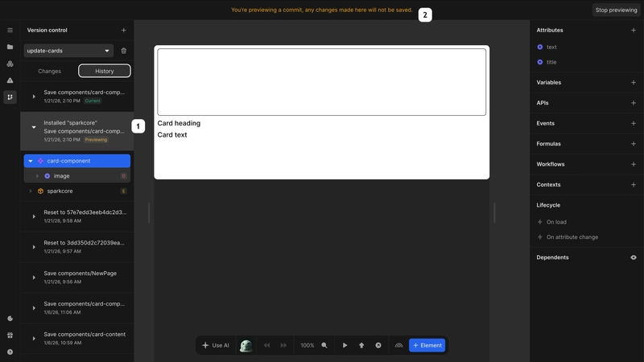The width and height of the screenshot is (644, 362).
Task: Click the theme moon icon in left sidebar
Action: (10, 319)
